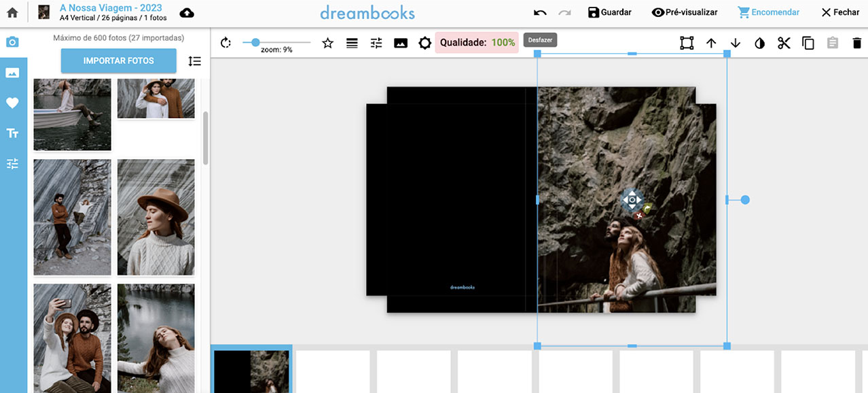Click the IMPORTAR FOTOS button
The image size is (868, 393).
point(119,61)
